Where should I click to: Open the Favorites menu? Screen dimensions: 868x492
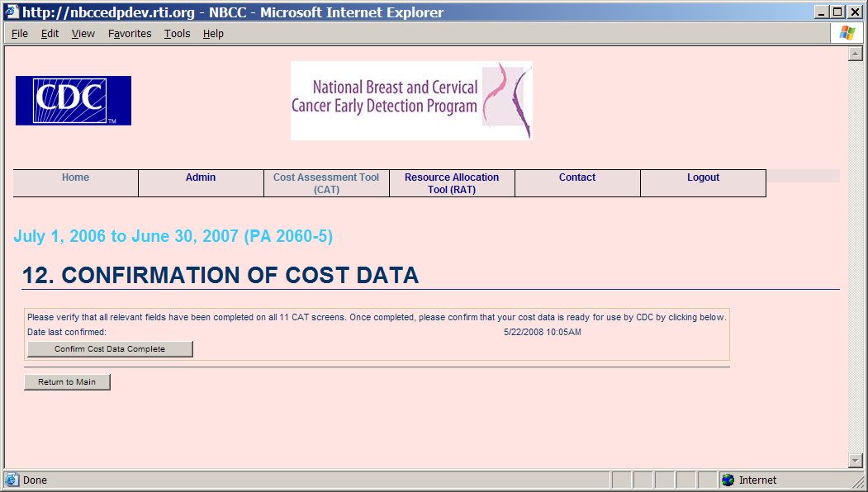point(130,34)
